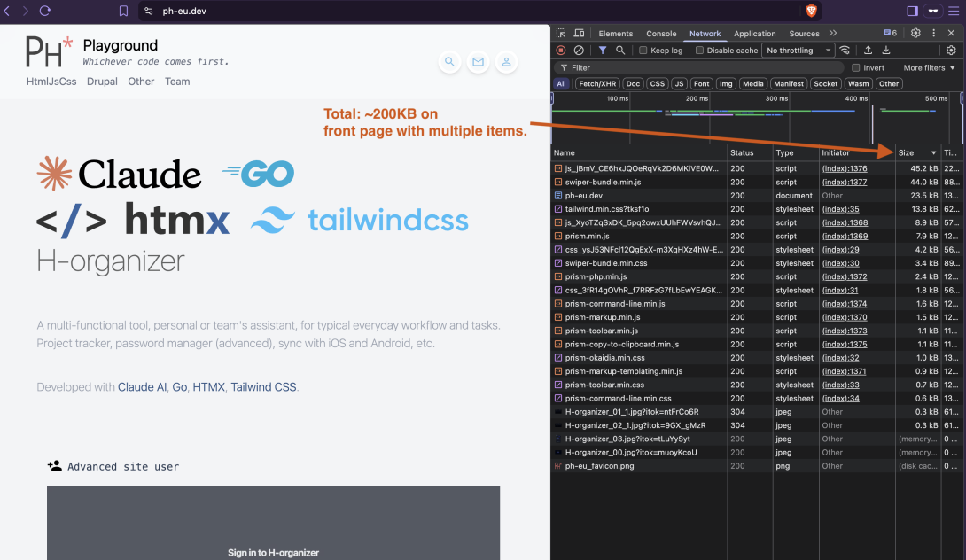Sort by the Name column header
The height and width of the screenshot is (560, 966).
click(639, 152)
